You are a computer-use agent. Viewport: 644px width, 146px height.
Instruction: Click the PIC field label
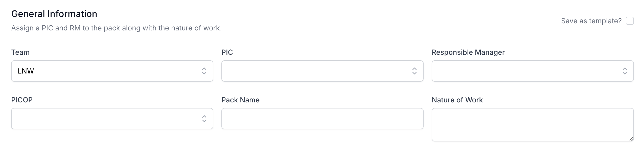point(227,52)
